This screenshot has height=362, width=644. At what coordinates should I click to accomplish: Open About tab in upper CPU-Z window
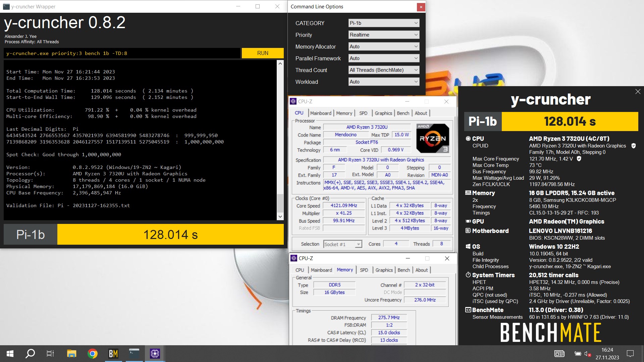[421, 113]
